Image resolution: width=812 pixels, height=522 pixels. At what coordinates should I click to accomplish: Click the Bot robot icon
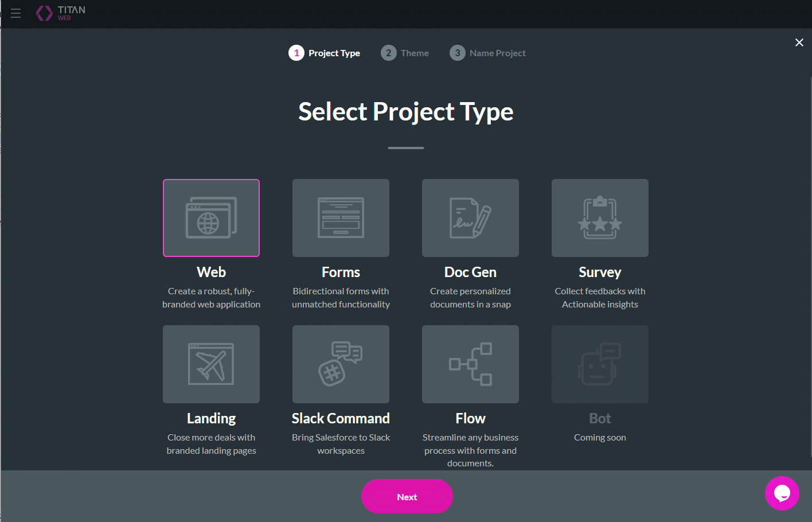tap(600, 364)
